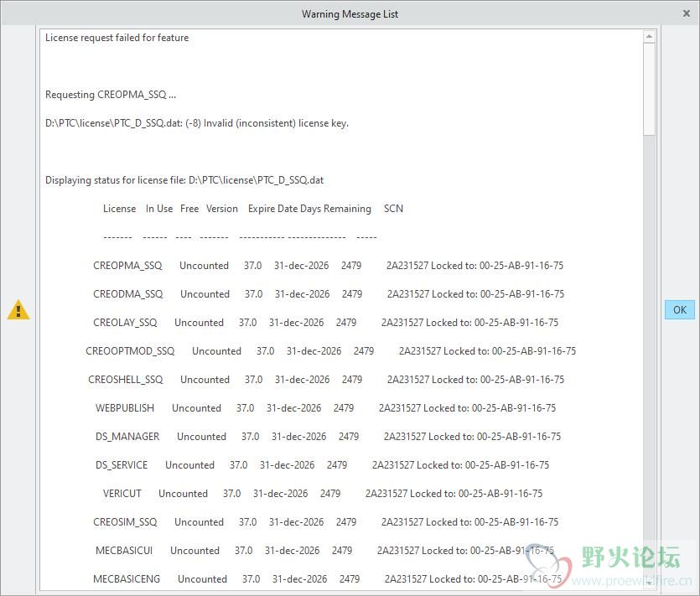Click the 'Free' column header

tap(189, 209)
